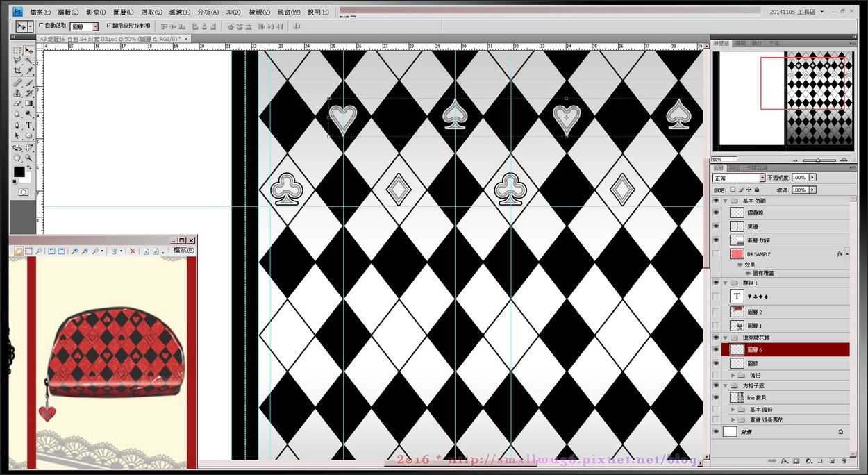Image resolution: width=868 pixels, height=475 pixels.
Task: Swap foreground and background colors
Action: click(29, 167)
